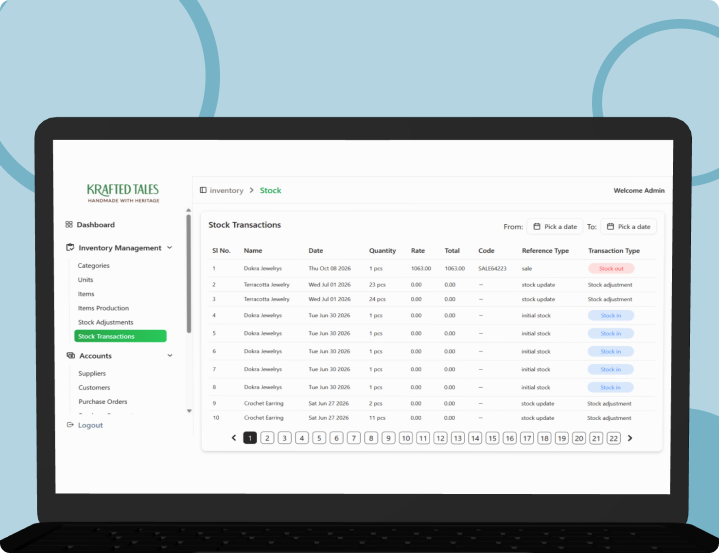Click calendar icon in To date picker
The width and height of the screenshot is (719, 553).
coord(610,226)
